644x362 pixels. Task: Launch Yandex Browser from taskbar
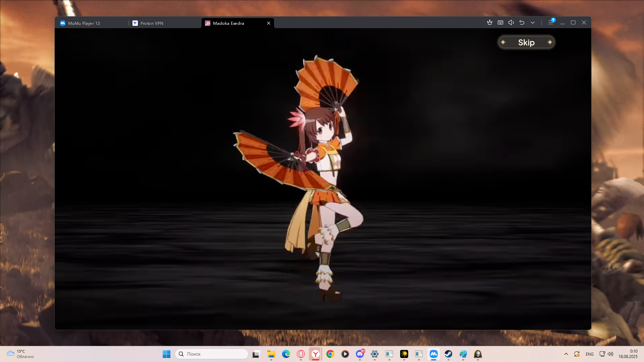[316, 354]
